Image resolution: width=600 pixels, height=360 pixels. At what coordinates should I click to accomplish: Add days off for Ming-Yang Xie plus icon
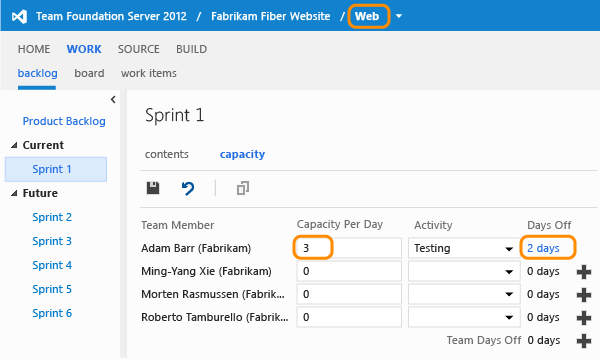[584, 272]
